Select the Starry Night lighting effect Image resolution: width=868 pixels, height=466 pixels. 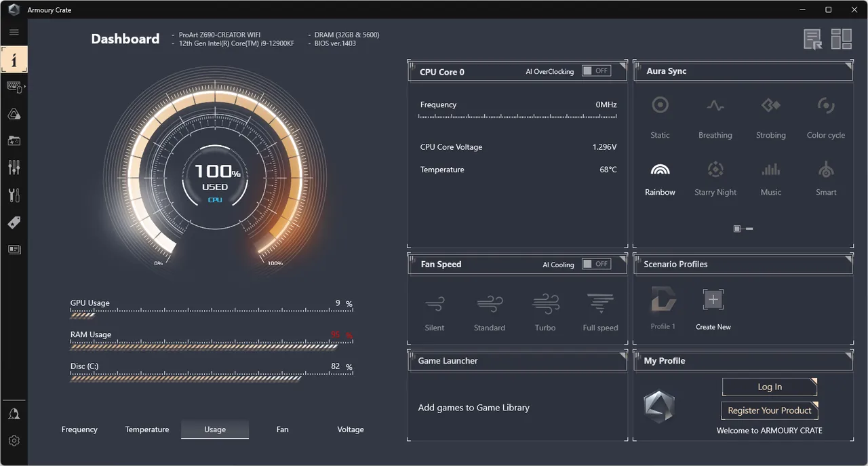pyautogui.click(x=715, y=179)
